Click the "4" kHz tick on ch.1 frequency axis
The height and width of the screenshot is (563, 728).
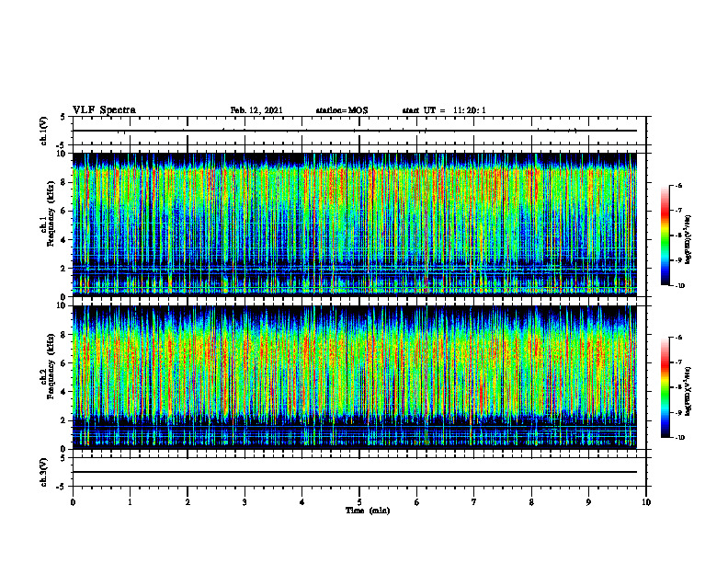(64, 240)
